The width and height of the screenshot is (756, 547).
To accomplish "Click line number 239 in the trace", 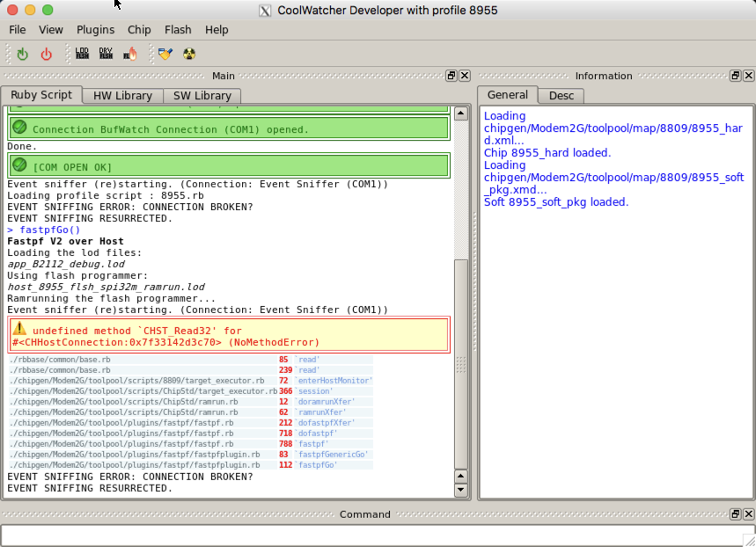I will [285, 370].
